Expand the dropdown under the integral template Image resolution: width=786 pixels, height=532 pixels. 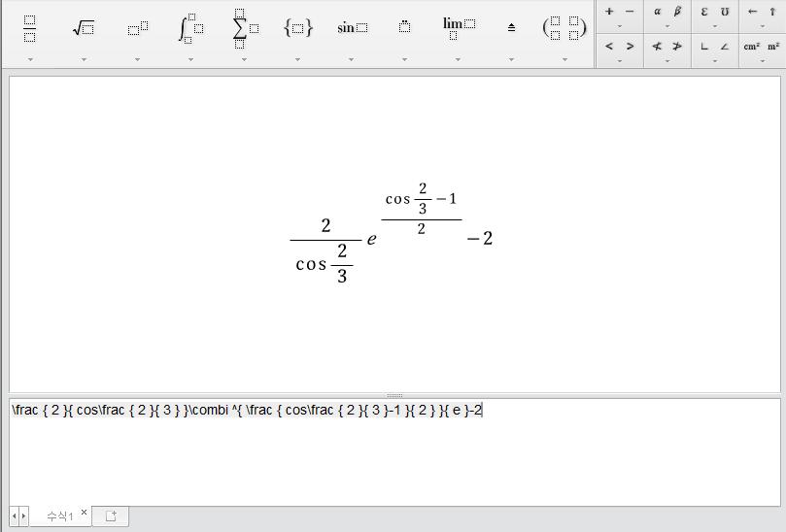point(190,59)
